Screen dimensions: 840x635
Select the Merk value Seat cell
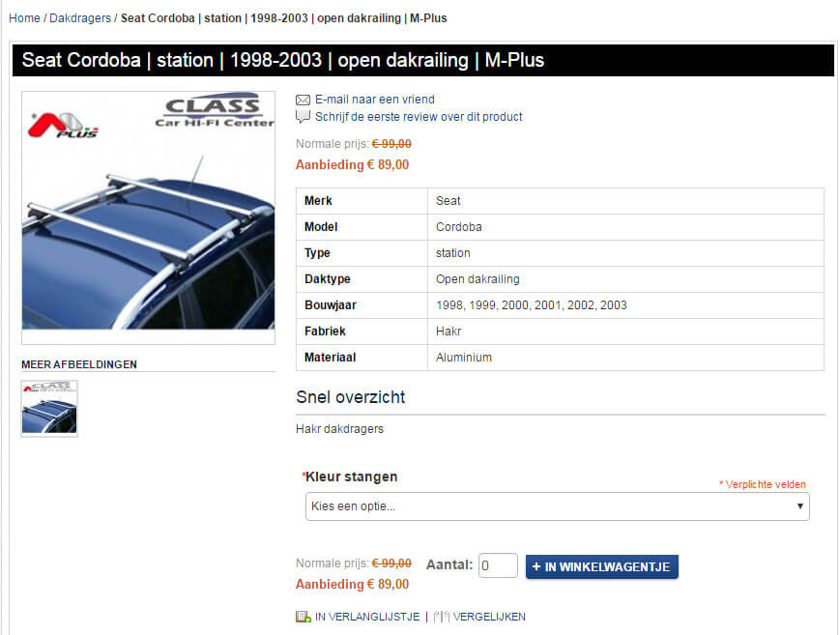pos(625,201)
